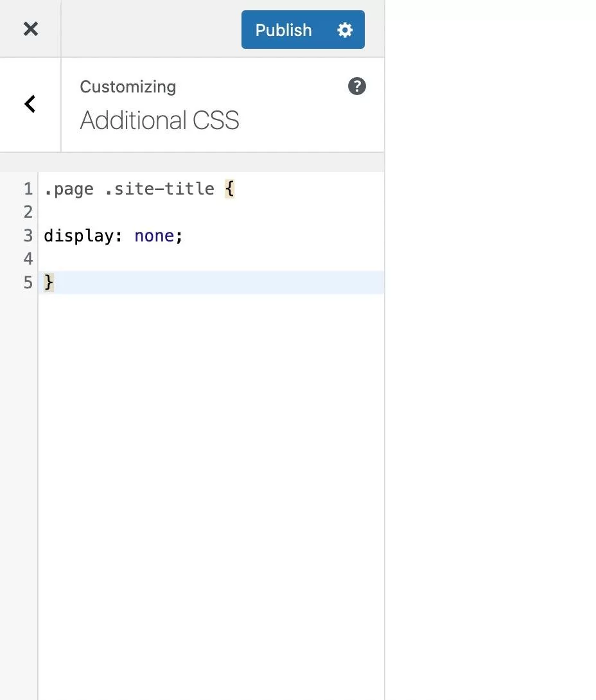Place cursor on .site-title selector text
The image size is (596, 700).
159,189
